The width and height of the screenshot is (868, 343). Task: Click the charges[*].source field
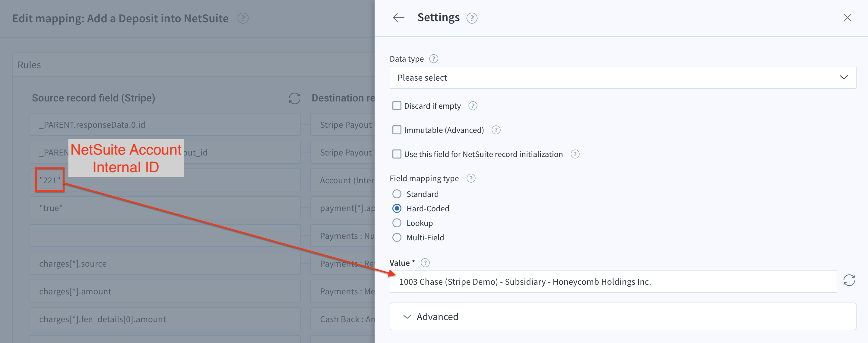click(x=165, y=263)
